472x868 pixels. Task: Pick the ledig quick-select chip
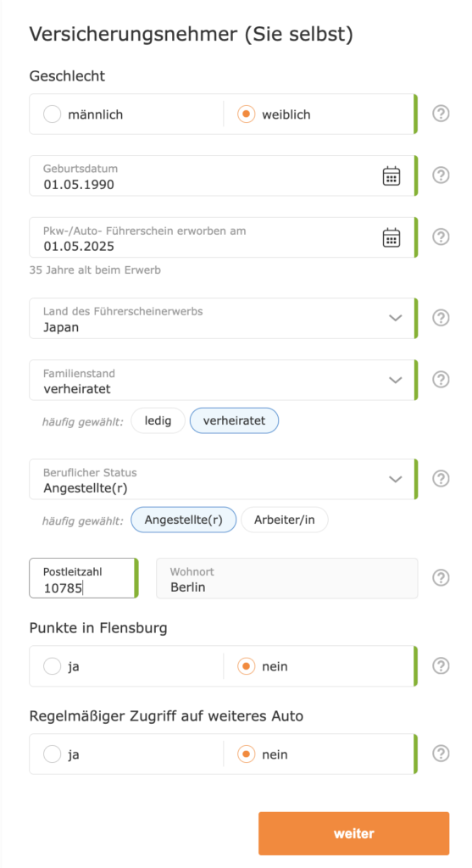click(158, 420)
